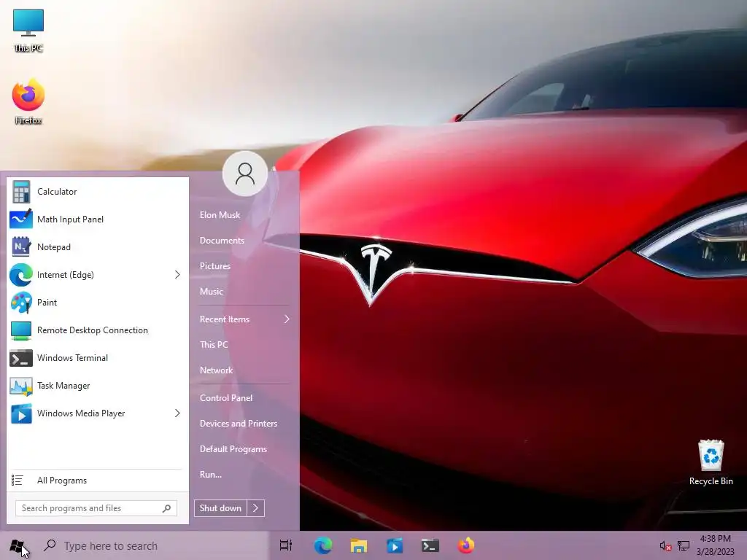Open the Notepad icon in Start menu
The image size is (747, 560).
point(21,246)
